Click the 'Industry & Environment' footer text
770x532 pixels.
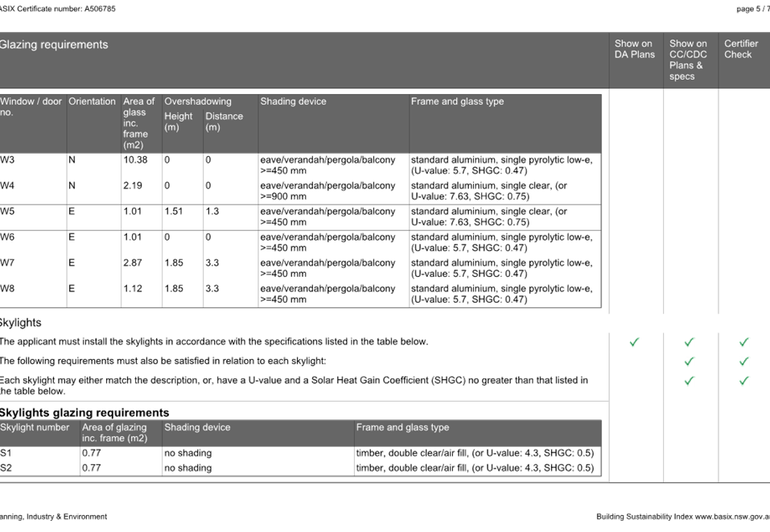click(67, 517)
